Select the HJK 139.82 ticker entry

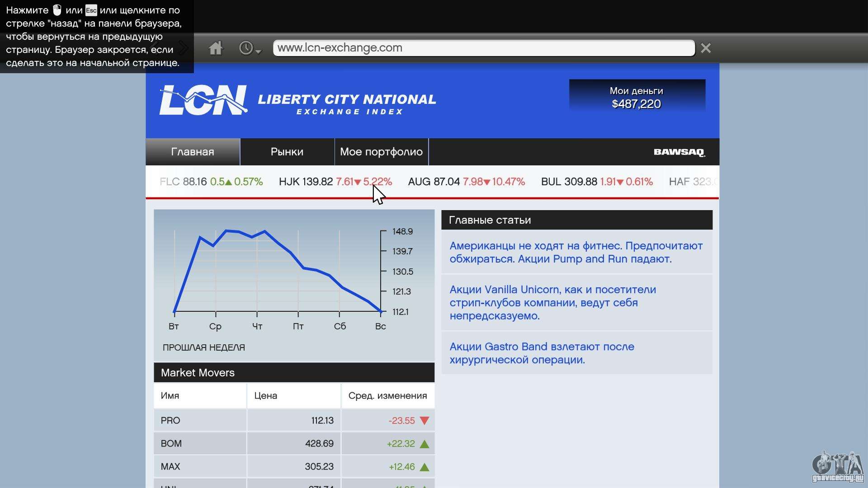335,182
